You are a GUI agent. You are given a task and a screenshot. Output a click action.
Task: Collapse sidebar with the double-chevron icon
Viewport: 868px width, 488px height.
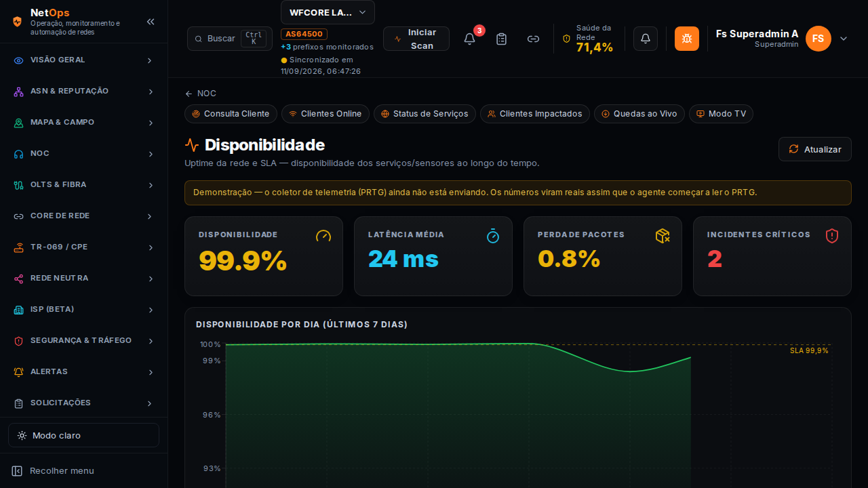click(151, 22)
